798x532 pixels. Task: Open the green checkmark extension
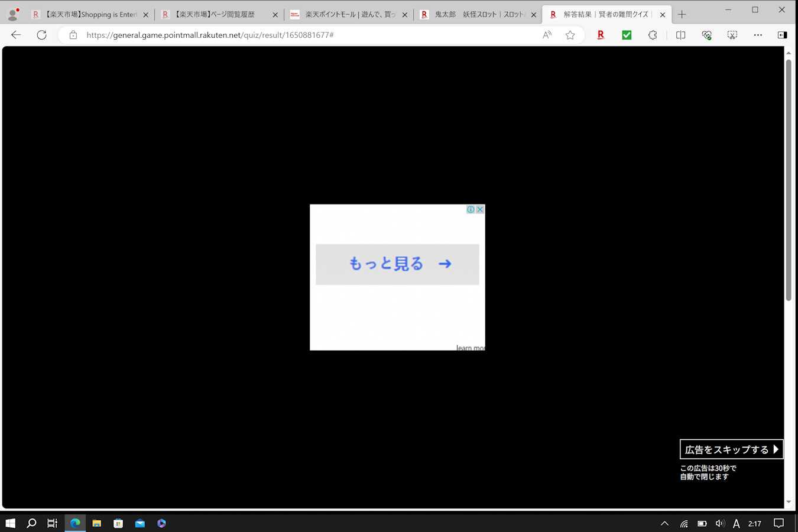click(627, 35)
